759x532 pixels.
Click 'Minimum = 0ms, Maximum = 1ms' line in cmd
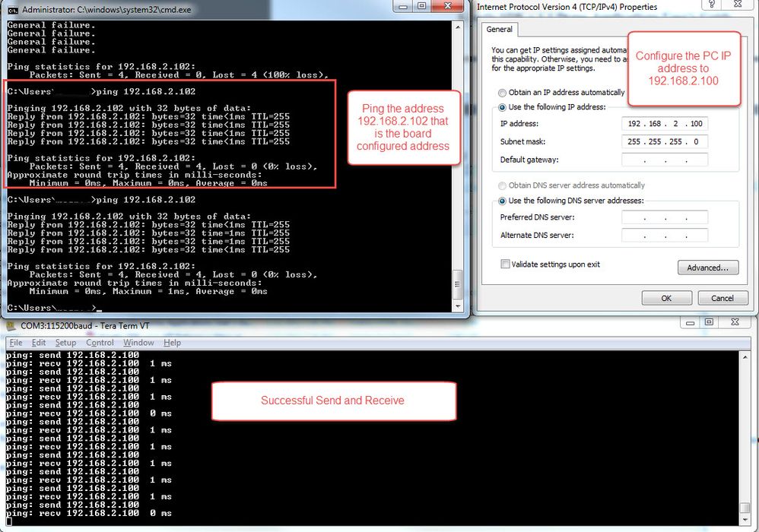click(x=148, y=291)
